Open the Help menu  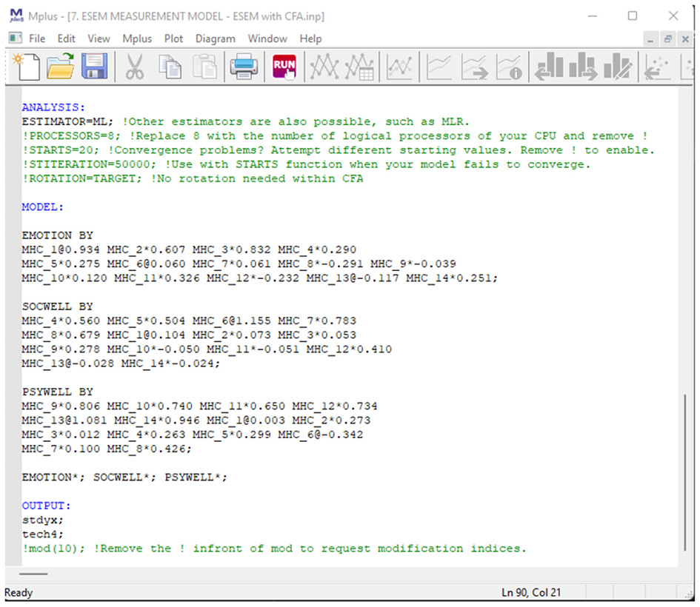[311, 38]
